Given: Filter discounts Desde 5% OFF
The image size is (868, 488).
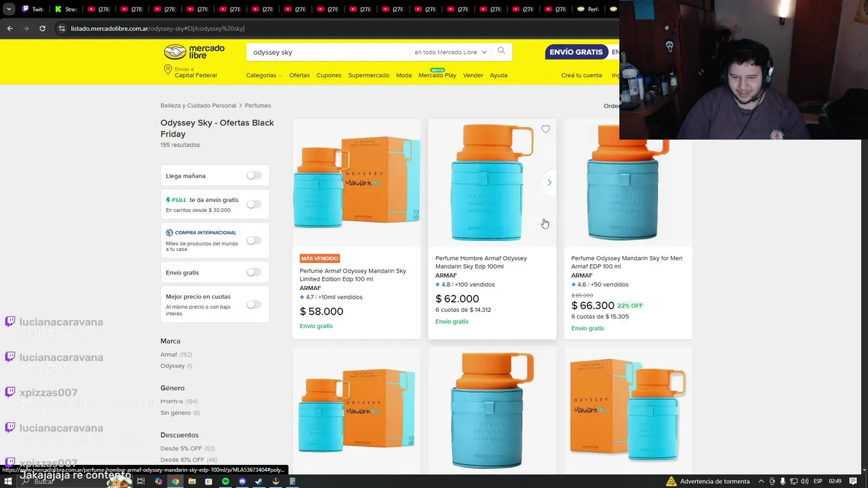Looking at the screenshot, I should coord(188,449).
